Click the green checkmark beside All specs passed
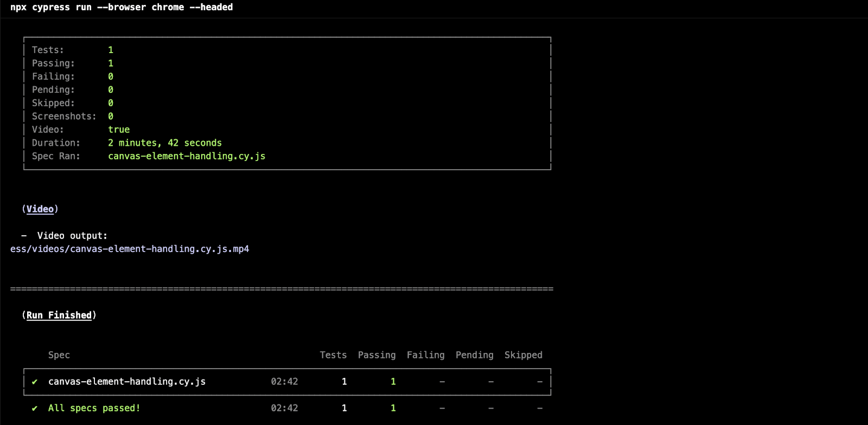868x425 pixels. pyautogui.click(x=35, y=408)
